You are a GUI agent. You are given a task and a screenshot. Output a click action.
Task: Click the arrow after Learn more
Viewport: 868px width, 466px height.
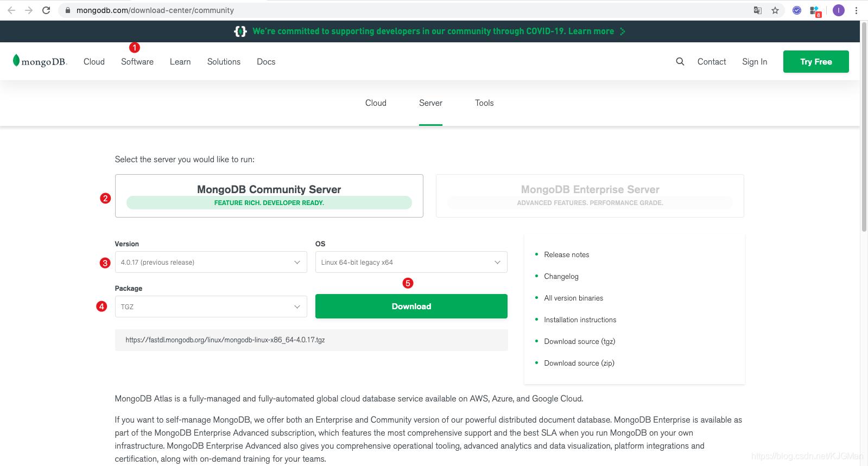pyautogui.click(x=623, y=31)
